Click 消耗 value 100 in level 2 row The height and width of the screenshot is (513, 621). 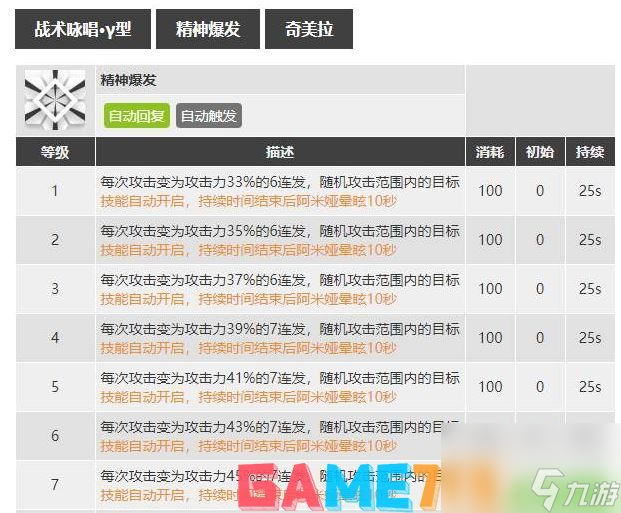click(x=490, y=240)
